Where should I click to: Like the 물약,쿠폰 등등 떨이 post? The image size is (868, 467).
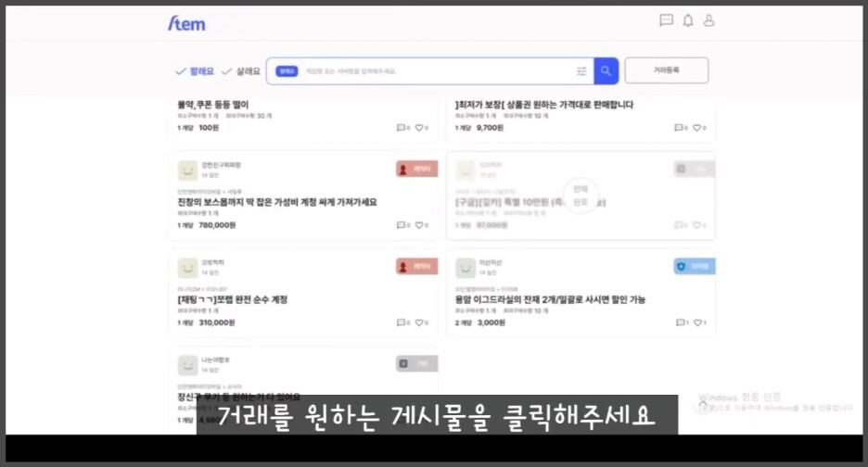point(419,128)
